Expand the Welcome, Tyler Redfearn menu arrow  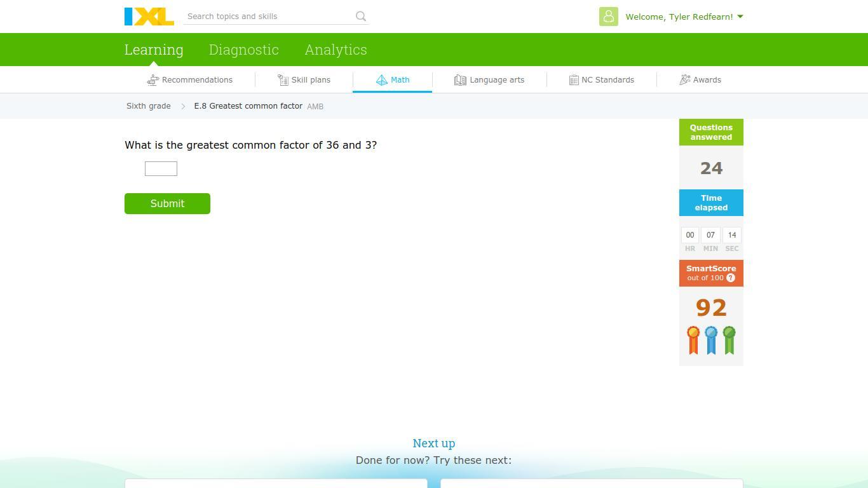point(740,17)
